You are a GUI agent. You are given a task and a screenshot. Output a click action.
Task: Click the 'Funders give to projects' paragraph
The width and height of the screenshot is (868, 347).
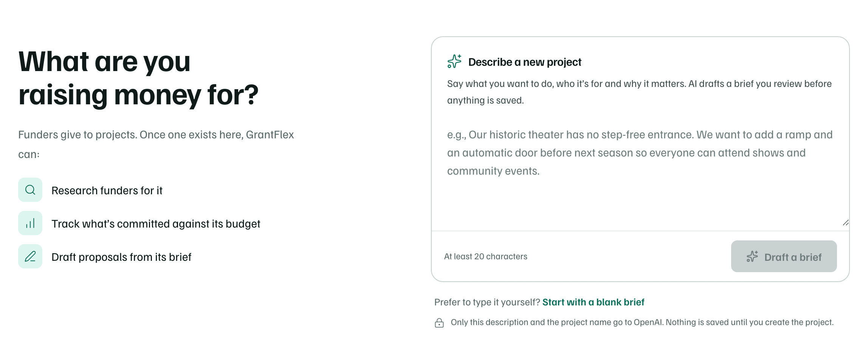pyautogui.click(x=156, y=144)
